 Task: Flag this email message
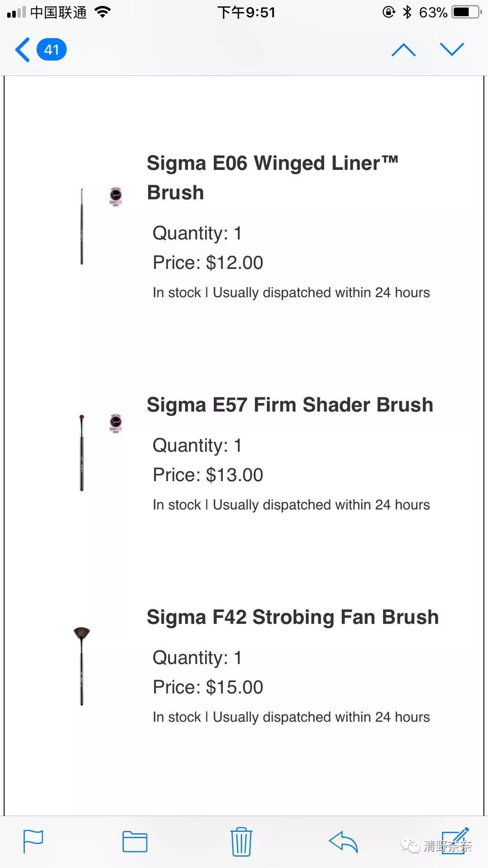33,842
